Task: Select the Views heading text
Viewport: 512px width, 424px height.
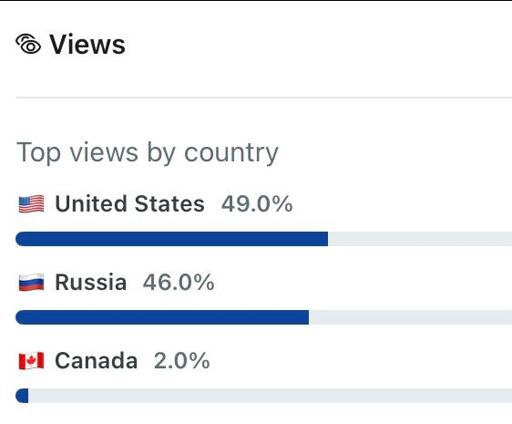Action: pos(88,44)
